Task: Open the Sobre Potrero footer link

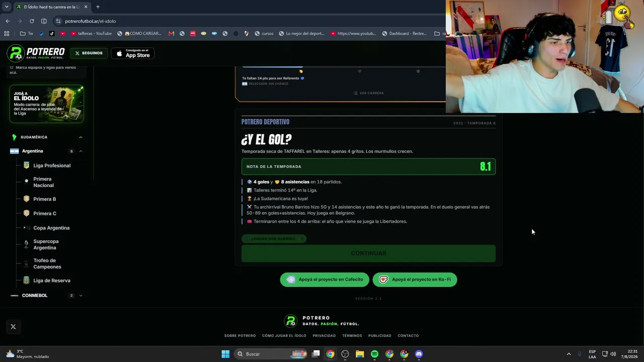Action: (240, 336)
